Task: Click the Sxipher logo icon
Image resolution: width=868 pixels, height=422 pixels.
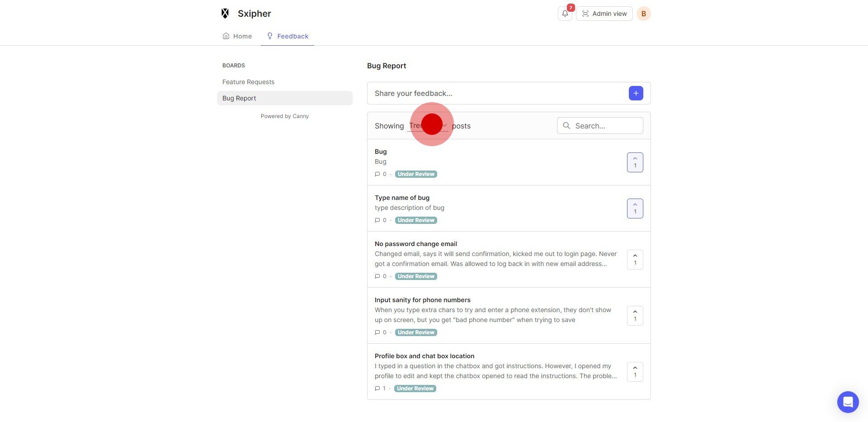Action: (x=225, y=14)
